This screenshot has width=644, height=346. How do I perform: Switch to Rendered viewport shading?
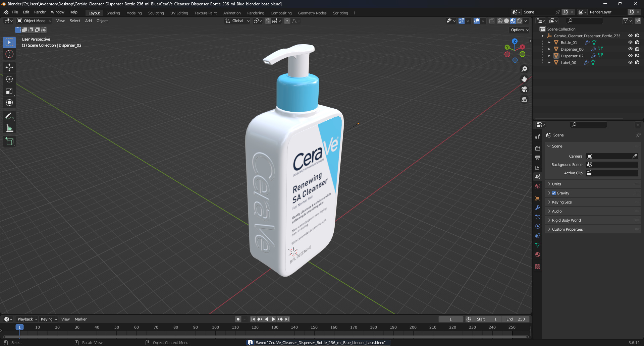[x=519, y=21]
